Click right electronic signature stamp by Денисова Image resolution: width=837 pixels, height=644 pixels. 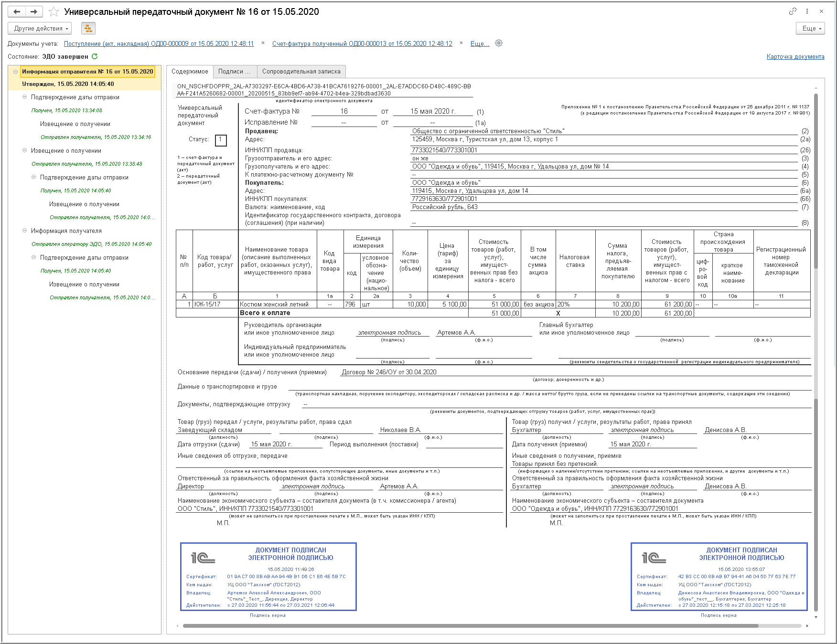pyautogui.click(x=719, y=576)
